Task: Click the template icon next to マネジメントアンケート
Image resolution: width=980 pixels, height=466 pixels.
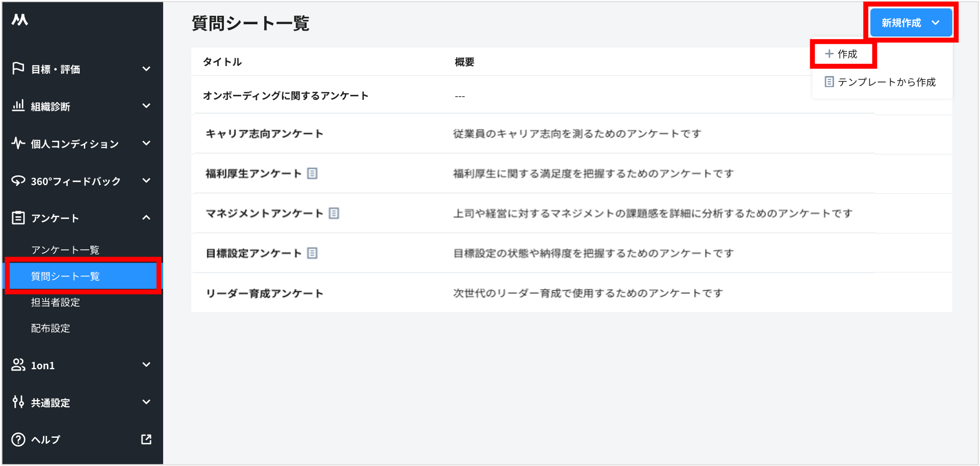Action: [x=335, y=213]
